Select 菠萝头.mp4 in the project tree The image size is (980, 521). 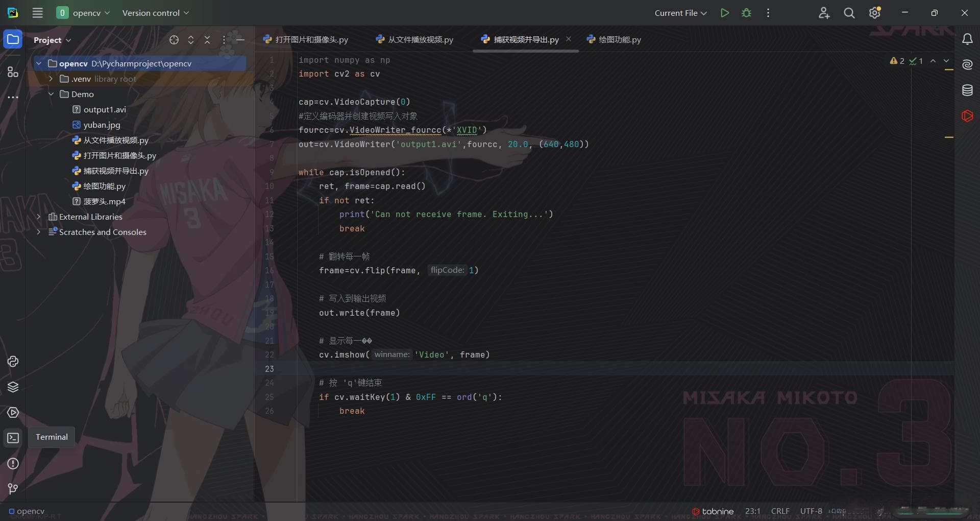(x=99, y=201)
